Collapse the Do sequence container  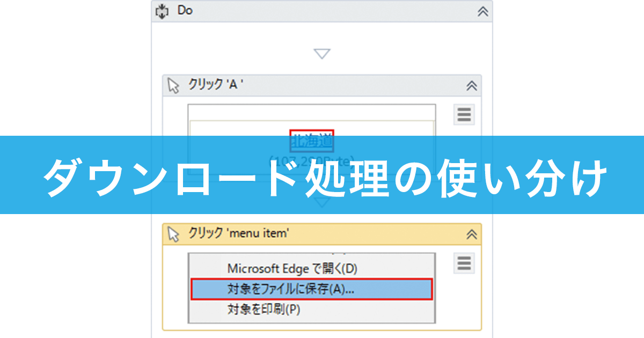tap(483, 11)
